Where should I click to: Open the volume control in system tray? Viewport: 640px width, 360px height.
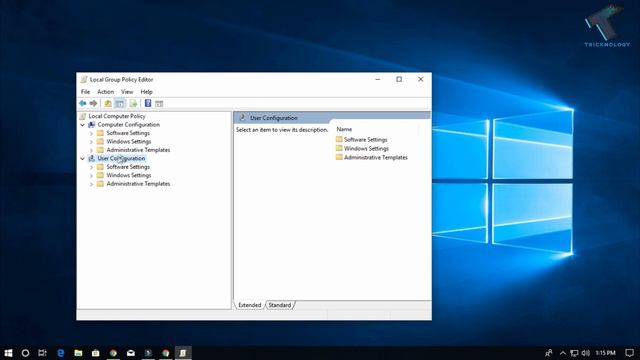click(586, 353)
